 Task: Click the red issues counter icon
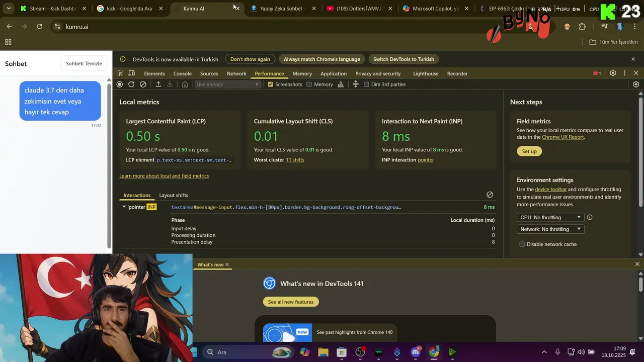click(597, 73)
